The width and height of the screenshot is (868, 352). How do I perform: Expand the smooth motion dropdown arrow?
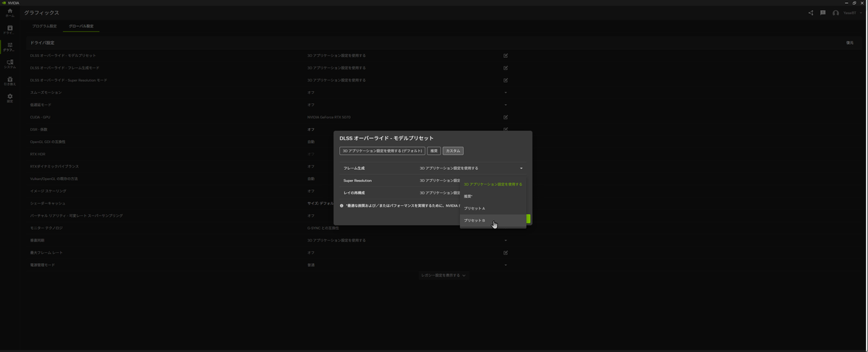(506, 93)
